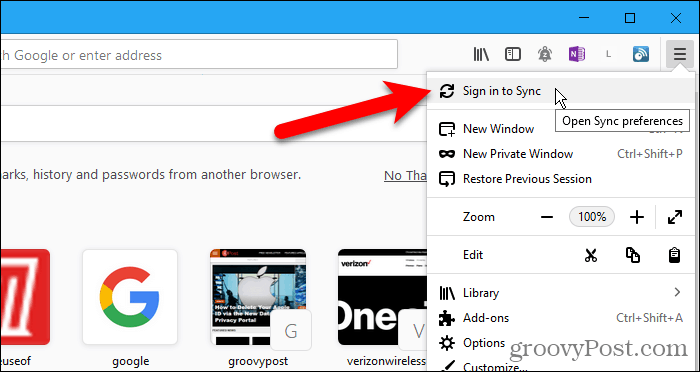Screen dimensions: 700x372
Task: Click the Add-ons puzzle piece icon
Action: coord(447,318)
